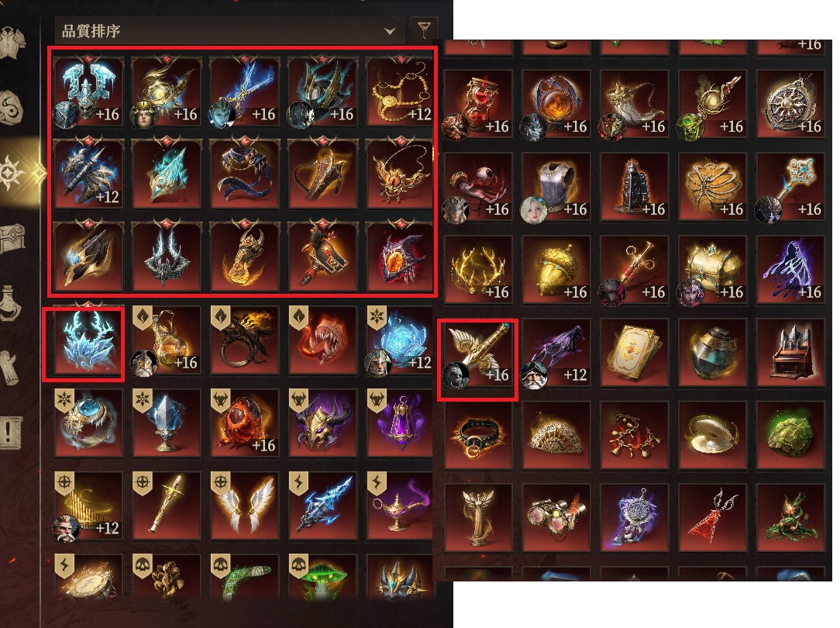Open the 品質排序 sort dropdown
Image resolution: width=840 pixels, height=628 pixels.
[x=229, y=30]
